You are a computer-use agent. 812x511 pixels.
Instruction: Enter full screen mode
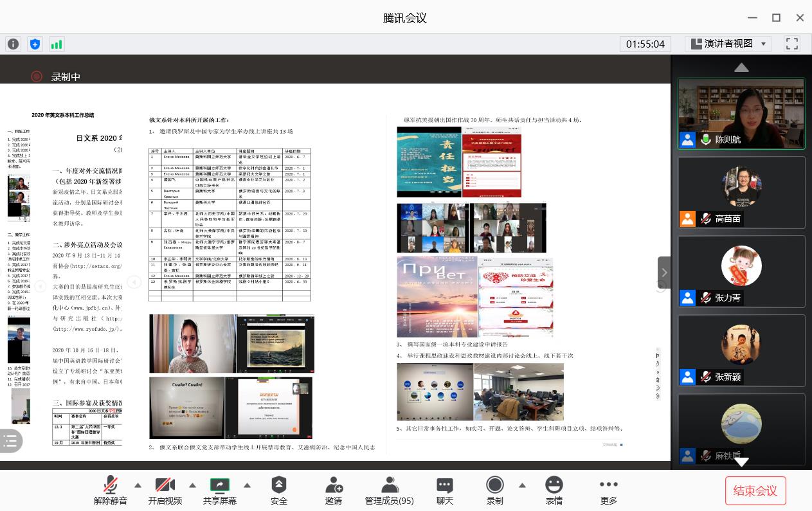pyautogui.click(x=792, y=44)
